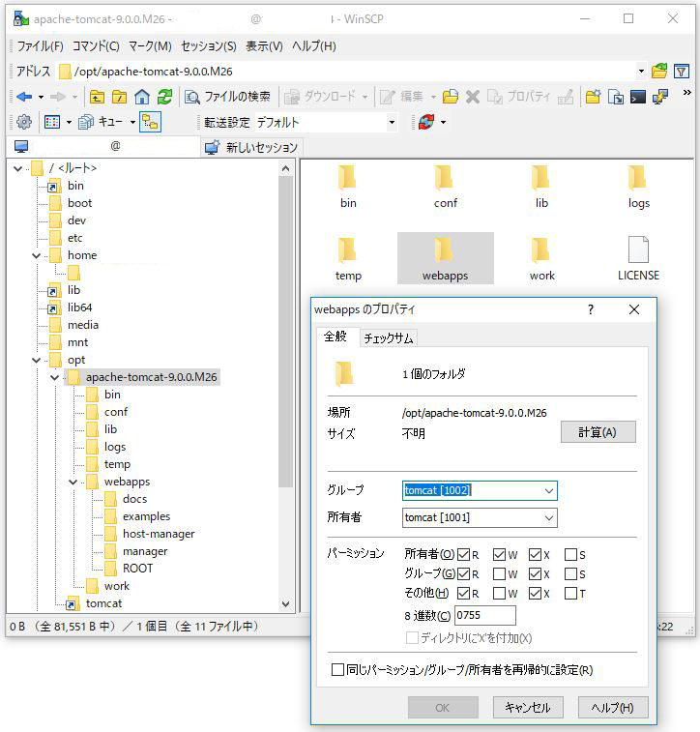Select the temp folder in file panel

tap(348, 259)
